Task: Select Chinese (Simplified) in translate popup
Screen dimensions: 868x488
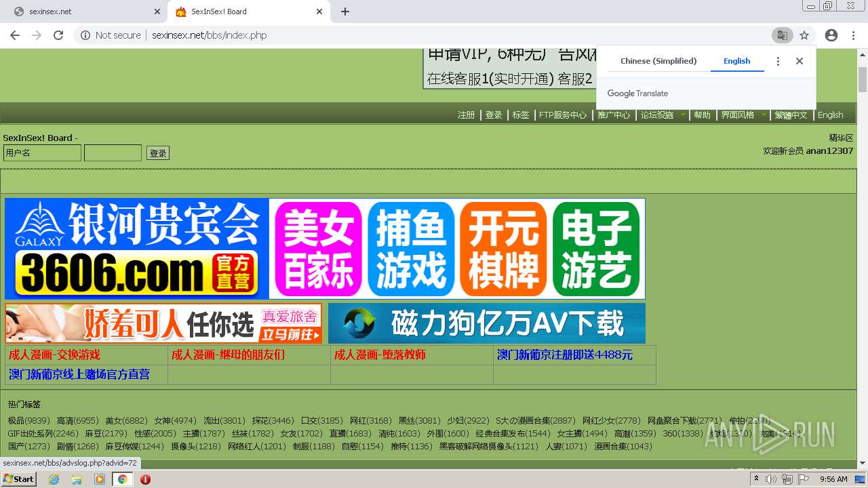Action: [x=658, y=61]
